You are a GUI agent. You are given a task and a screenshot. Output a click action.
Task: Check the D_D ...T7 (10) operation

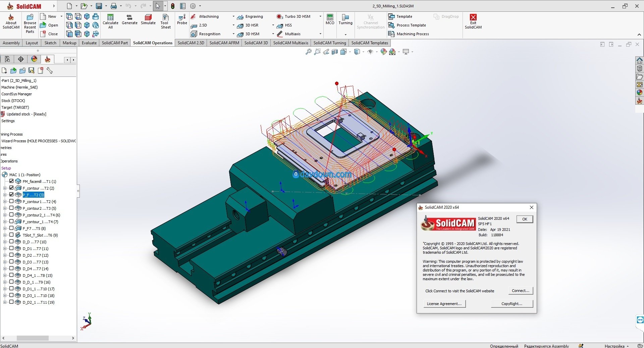pyautogui.click(x=11, y=242)
